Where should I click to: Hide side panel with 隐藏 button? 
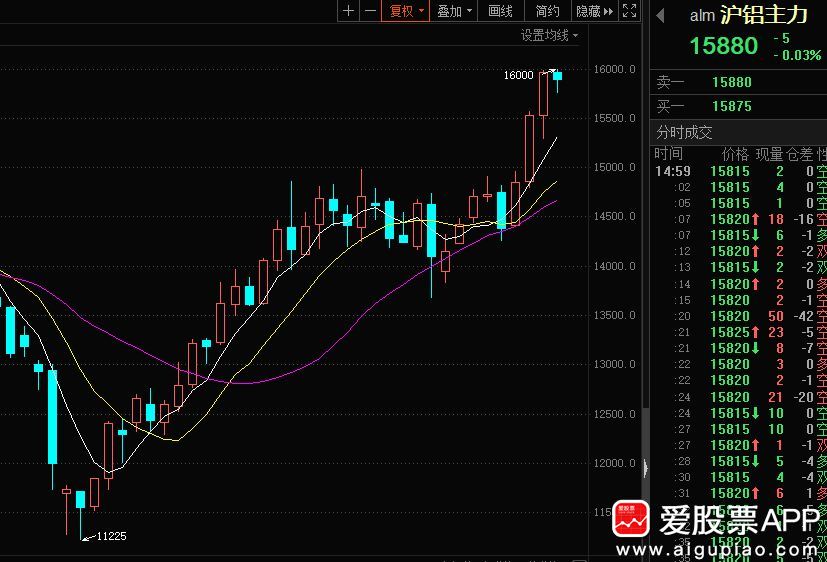pyautogui.click(x=594, y=11)
